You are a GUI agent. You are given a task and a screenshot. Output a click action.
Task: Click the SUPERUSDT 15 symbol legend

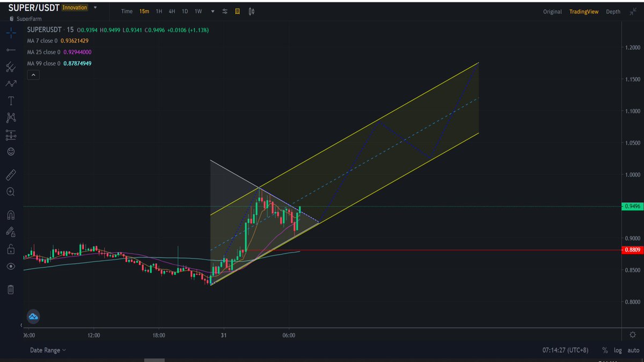(50, 29)
